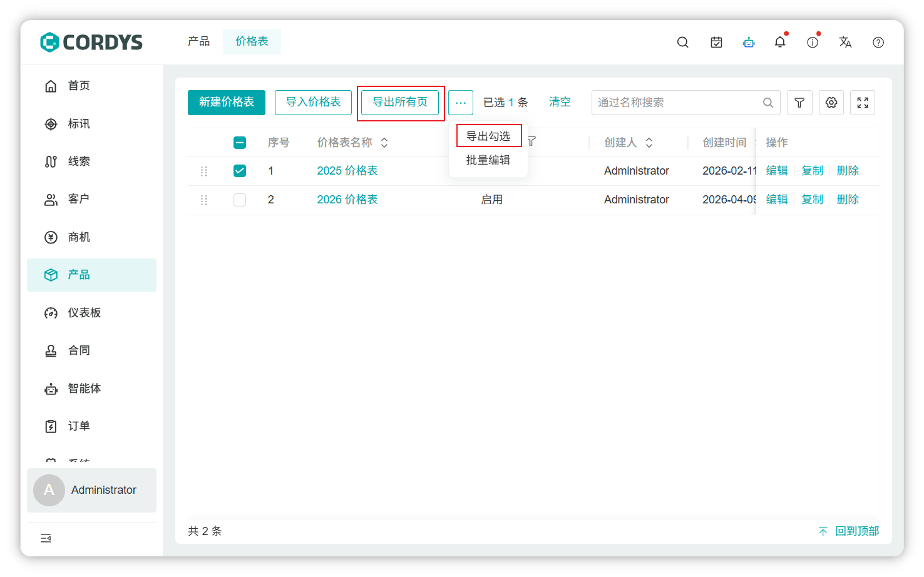Click 回到顶部 link
The width and height of the screenshot is (924, 577).
[x=849, y=531]
